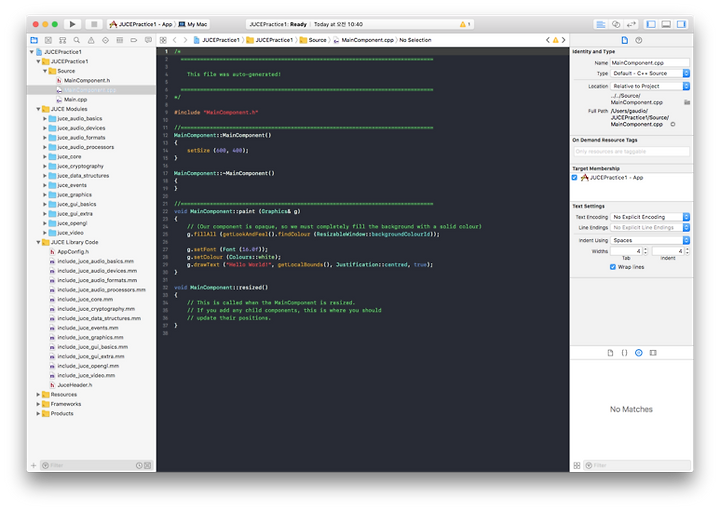Collapse the JUCEPractice1 project root
This screenshot has height=510, width=720.
(x=32, y=52)
